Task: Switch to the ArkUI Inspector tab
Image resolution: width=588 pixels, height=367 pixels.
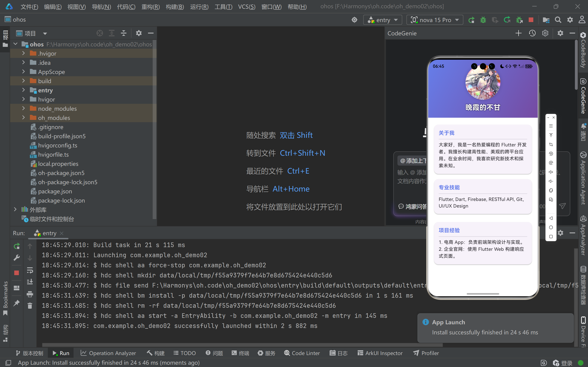Action: coord(380,353)
